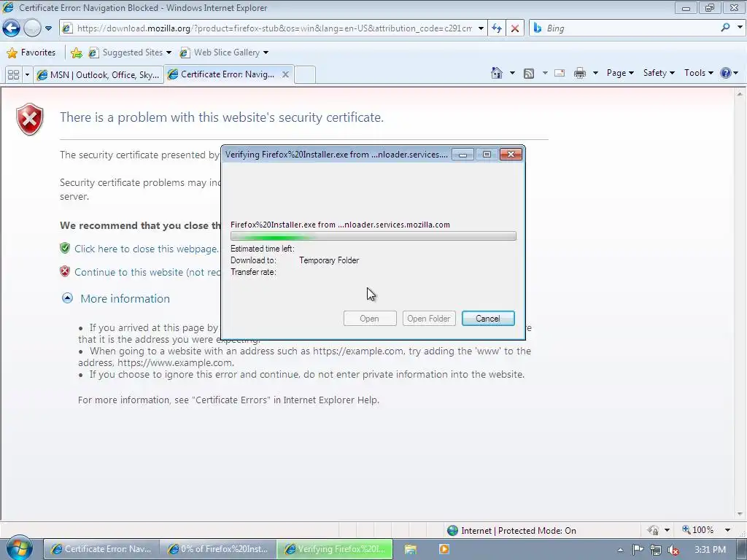Click the Internet zone globe icon
Viewport: 747px width, 560px height.
[452, 530]
